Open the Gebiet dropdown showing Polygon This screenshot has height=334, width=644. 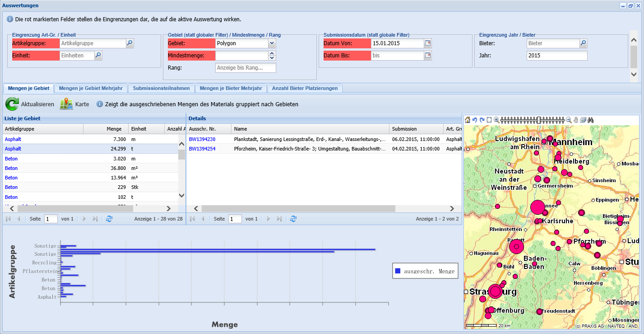click(x=272, y=43)
